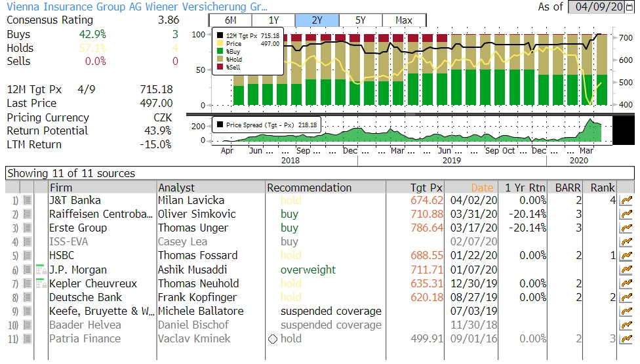
Task: Click the Consensus Rating value 3.86
Action: [169, 20]
